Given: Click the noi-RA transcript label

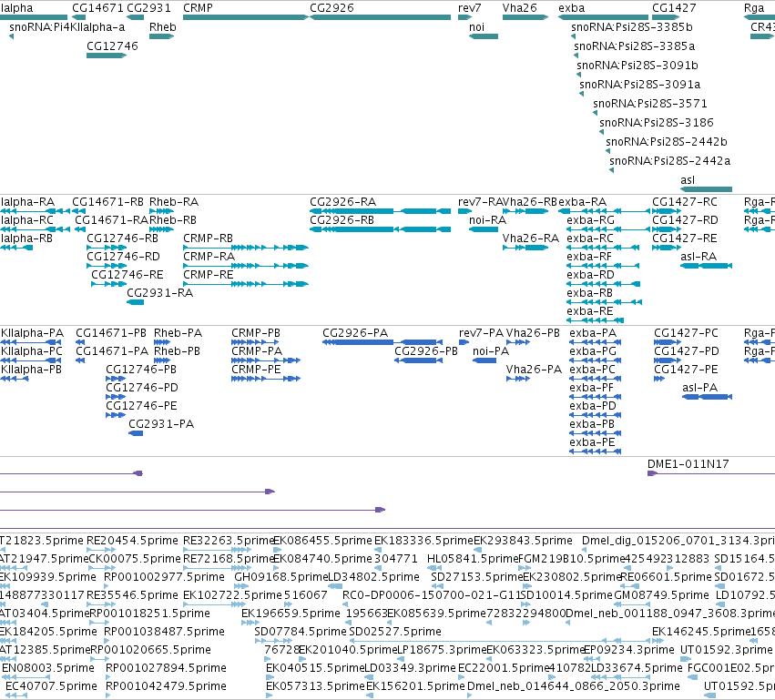Looking at the screenshot, I should (487, 219).
